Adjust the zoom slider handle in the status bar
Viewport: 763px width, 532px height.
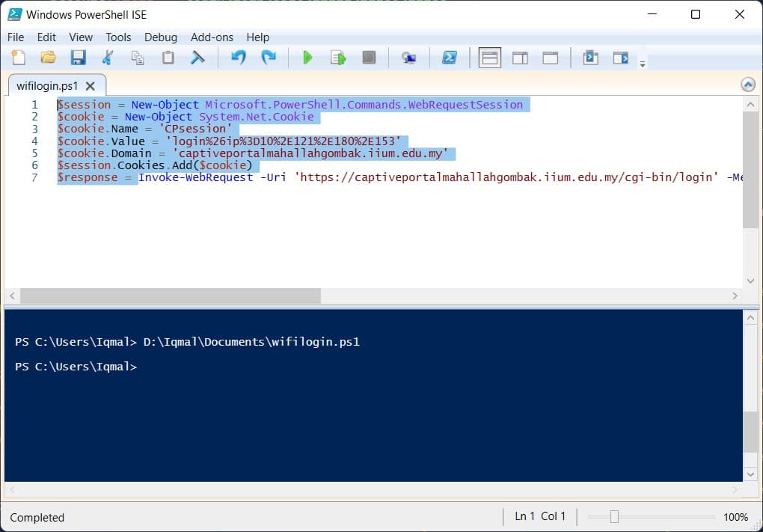coord(614,516)
